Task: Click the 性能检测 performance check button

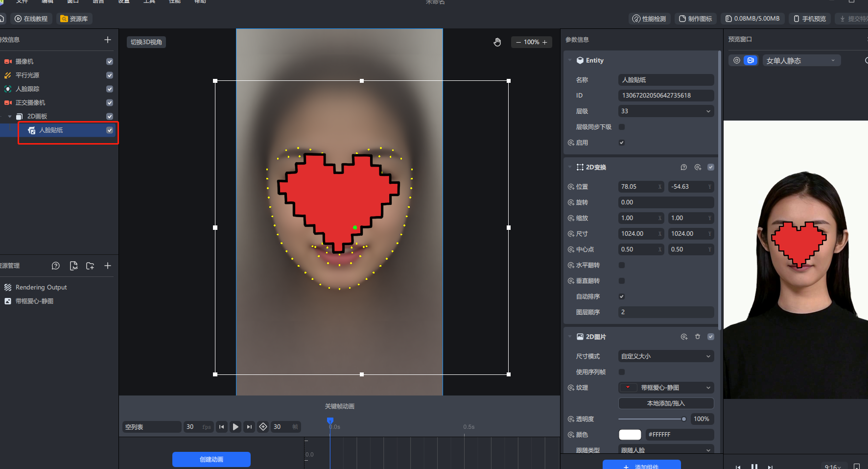Action: (x=649, y=19)
